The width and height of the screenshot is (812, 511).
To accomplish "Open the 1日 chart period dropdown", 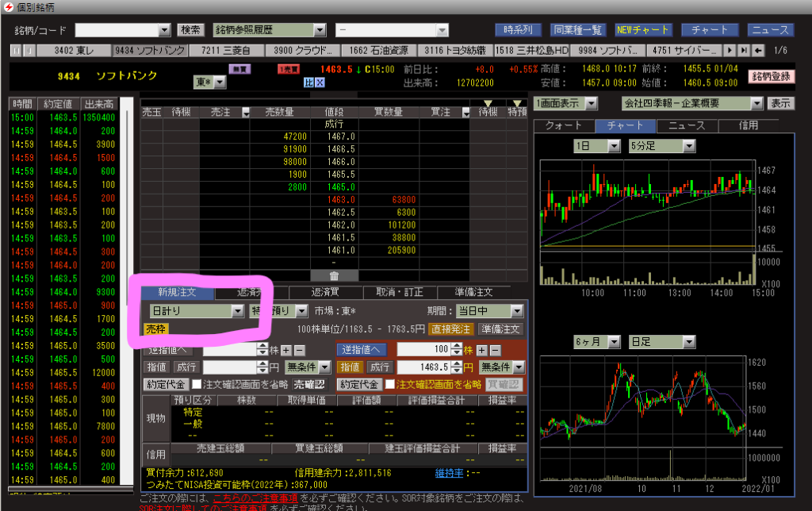I will click(615, 146).
